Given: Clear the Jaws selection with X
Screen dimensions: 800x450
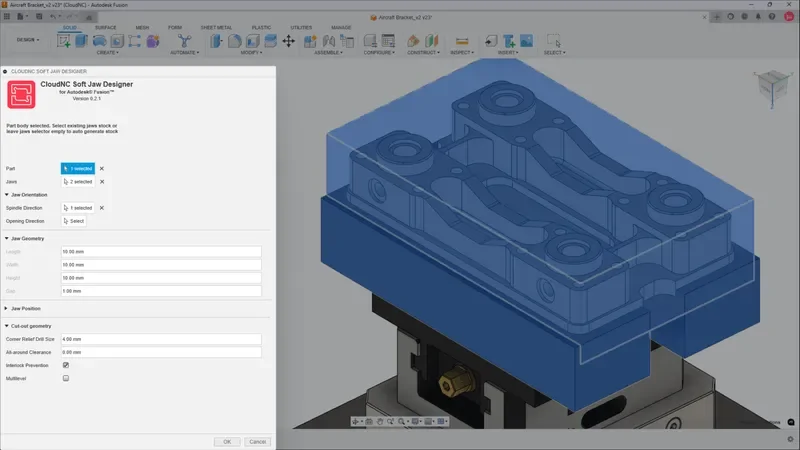Looking at the screenshot, I should (102, 182).
